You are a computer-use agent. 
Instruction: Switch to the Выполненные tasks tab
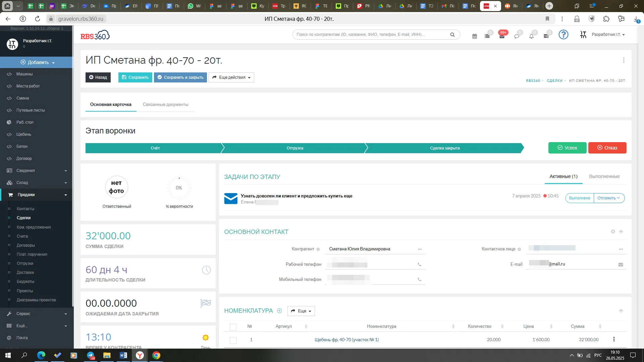604,176
